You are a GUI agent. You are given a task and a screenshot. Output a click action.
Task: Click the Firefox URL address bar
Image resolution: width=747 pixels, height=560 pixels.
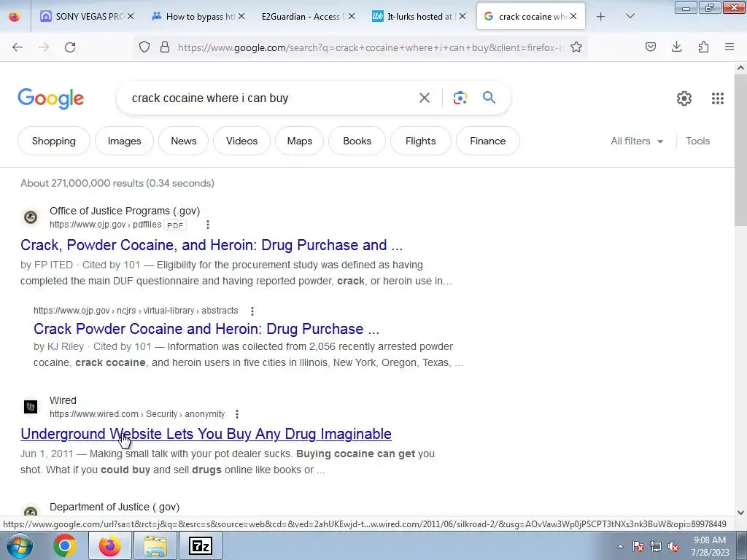click(x=371, y=47)
